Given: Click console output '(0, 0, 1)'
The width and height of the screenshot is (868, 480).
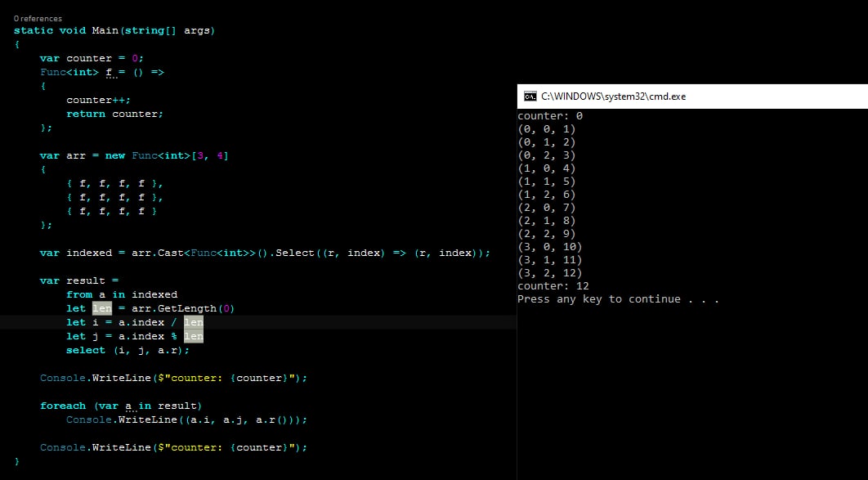Looking at the screenshot, I should pyautogui.click(x=547, y=129).
